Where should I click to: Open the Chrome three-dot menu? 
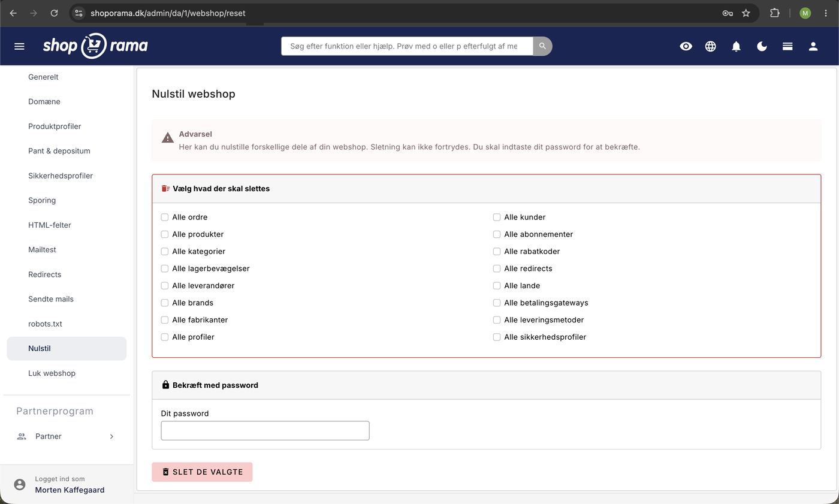tap(826, 13)
